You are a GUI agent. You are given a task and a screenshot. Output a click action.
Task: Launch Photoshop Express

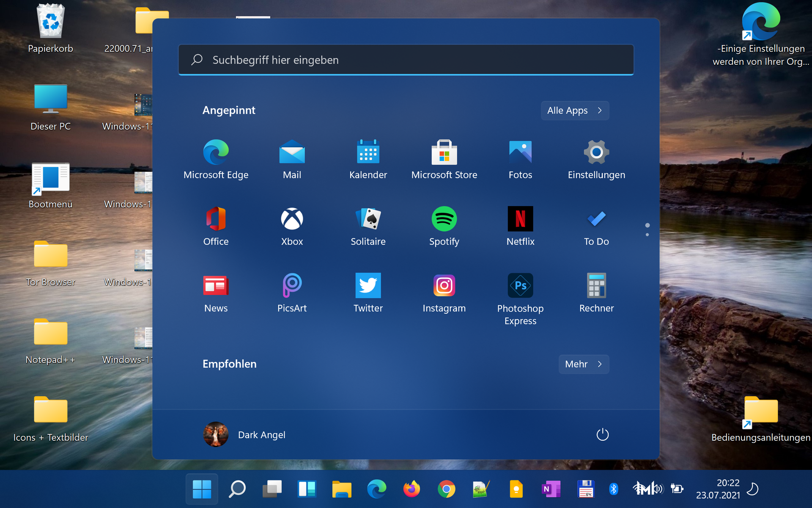pyautogui.click(x=520, y=299)
